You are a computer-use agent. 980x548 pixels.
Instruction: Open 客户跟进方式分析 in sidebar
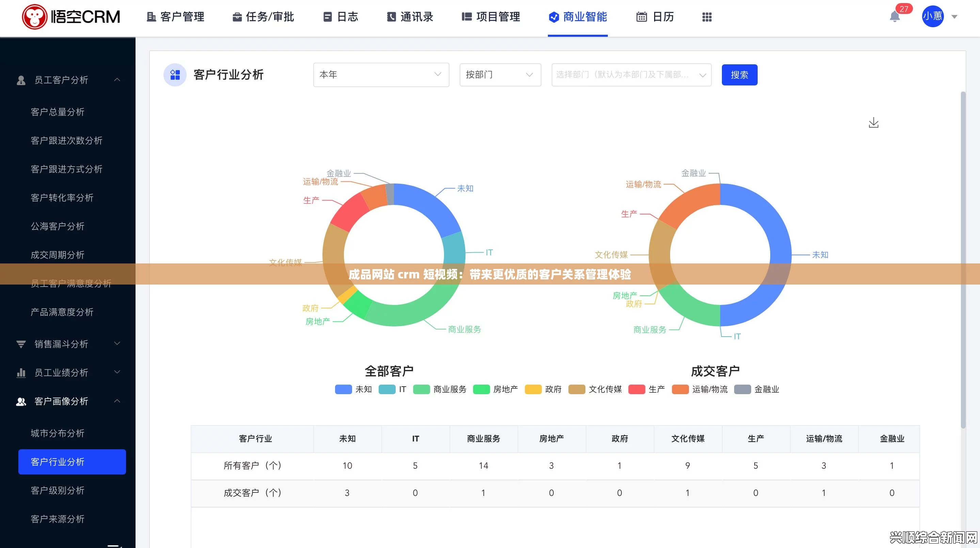pos(67,169)
